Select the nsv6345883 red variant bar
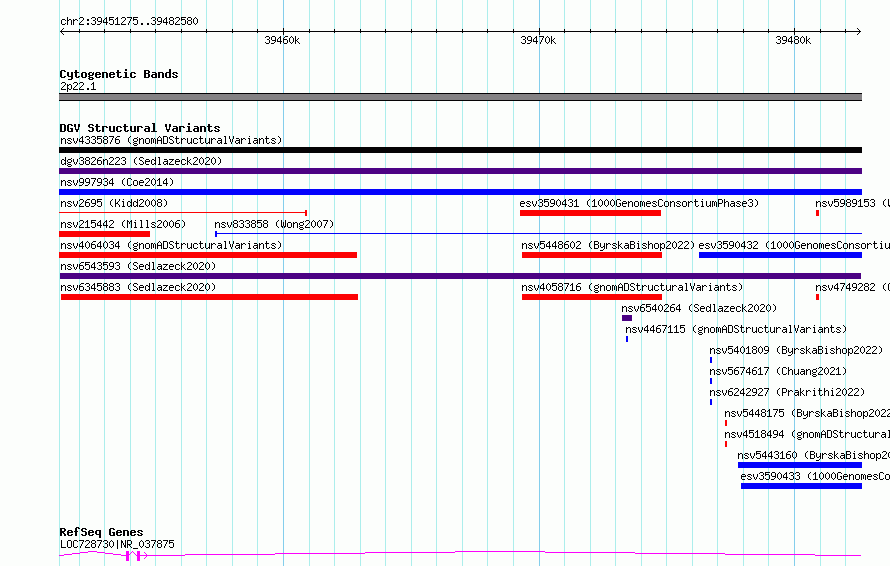This screenshot has height=566, width=890. tap(209, 297)
